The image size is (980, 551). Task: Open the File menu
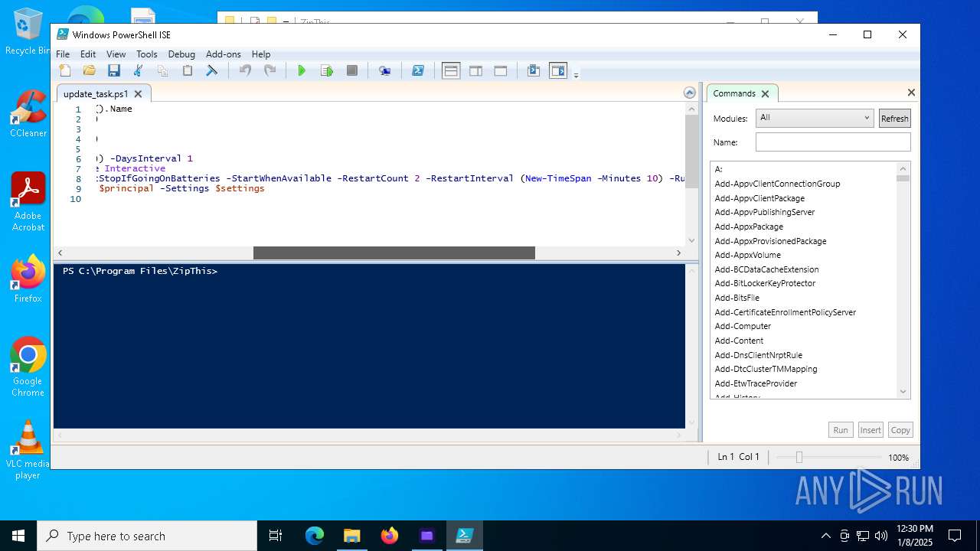(x=63, y=54)
